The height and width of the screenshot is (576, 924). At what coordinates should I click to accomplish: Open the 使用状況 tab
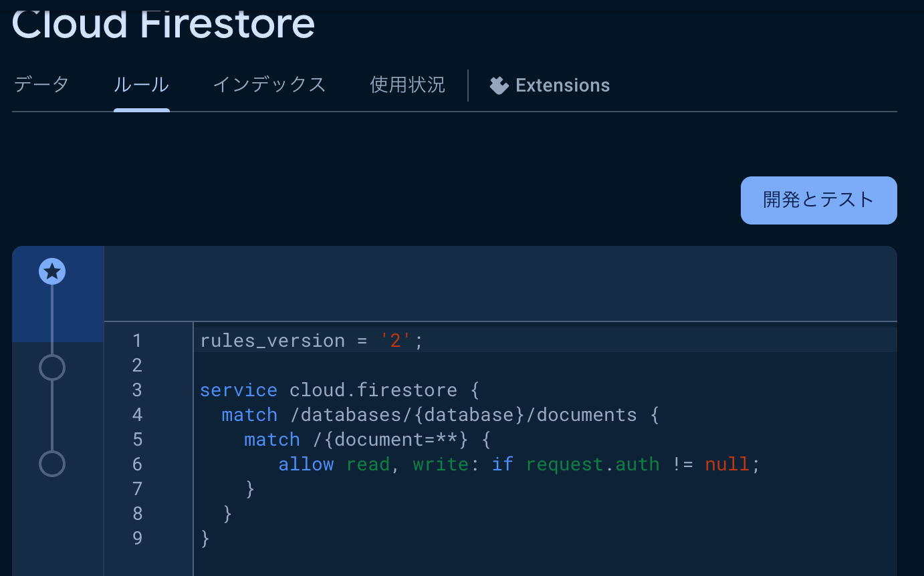pos(407,85)
